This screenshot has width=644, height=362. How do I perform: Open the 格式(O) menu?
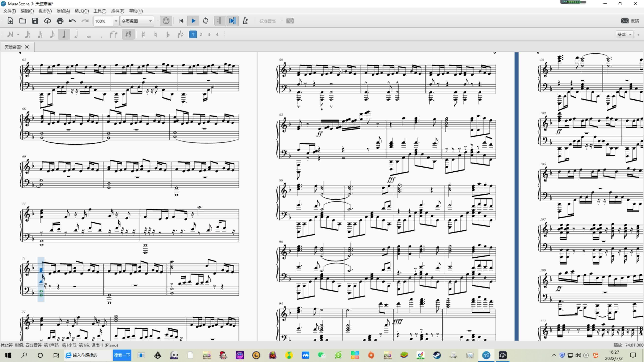(x=82, y=11)
